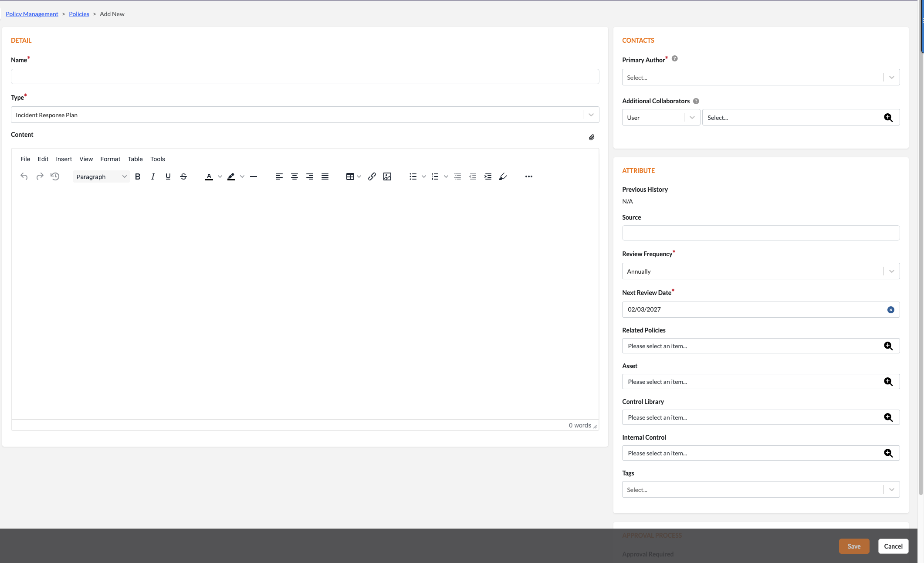Viewport: 924px width, 563px height.
Task: Click the Save button
Action: pos(853,546)
